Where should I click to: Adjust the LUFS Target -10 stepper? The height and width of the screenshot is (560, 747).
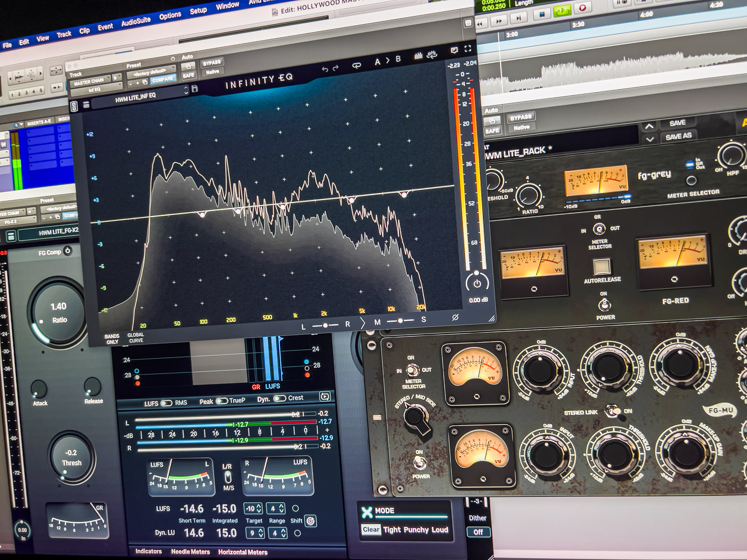[254, 508]
